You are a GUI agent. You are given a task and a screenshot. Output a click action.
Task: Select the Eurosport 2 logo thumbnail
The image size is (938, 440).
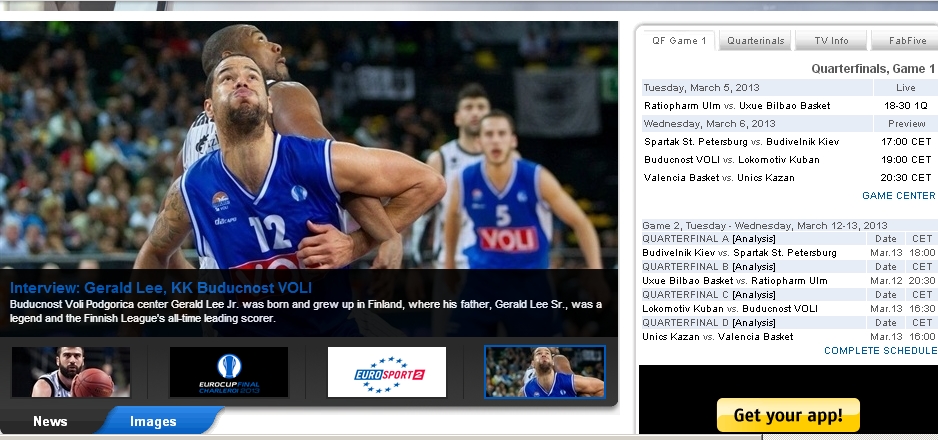tap(386, 372)
